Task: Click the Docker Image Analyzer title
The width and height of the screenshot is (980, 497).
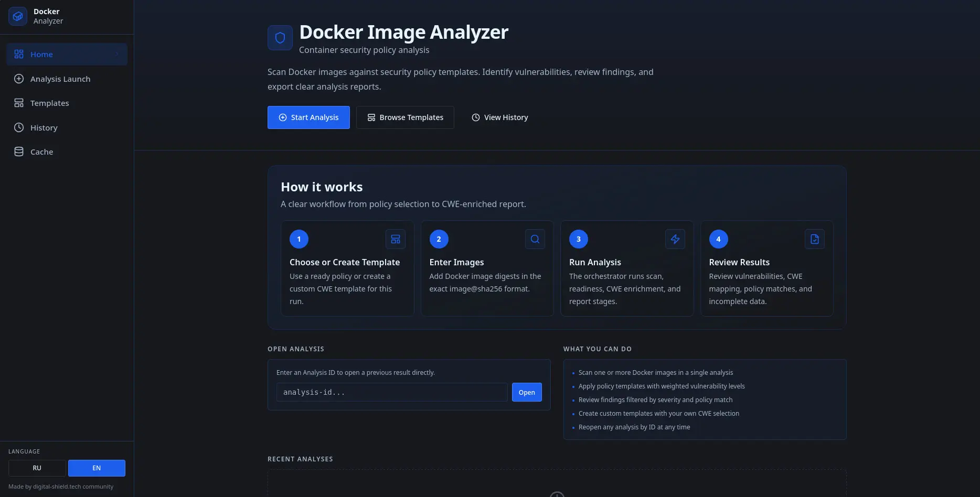Action: click(x=403, y=33)
